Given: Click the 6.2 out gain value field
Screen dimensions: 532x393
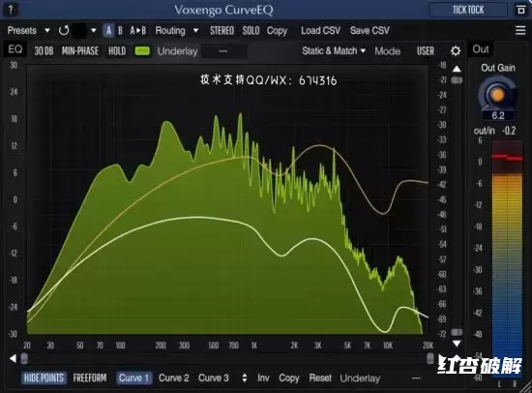Looking at the screenshot, I should click(498, 115).
